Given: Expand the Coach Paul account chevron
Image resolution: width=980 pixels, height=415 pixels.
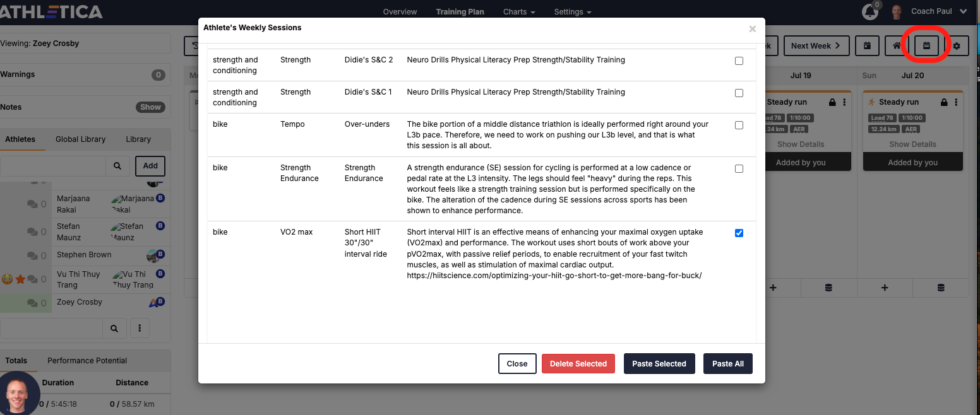Looking at the screenshot, I should point(963,11).
